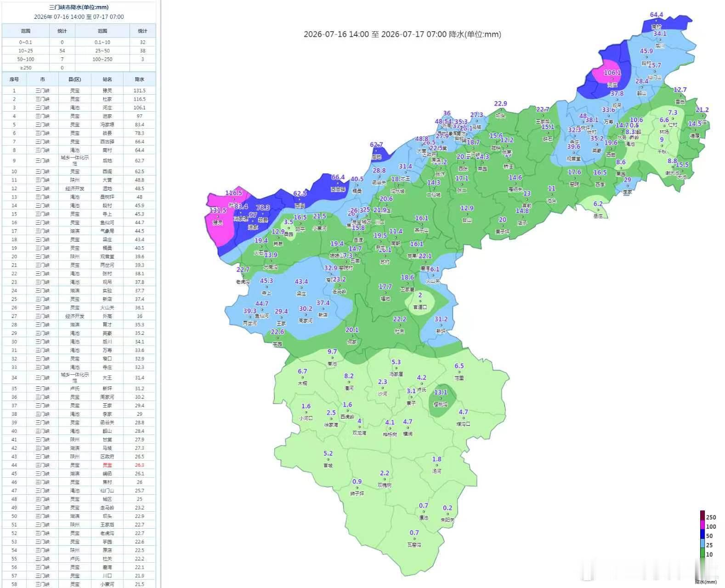Select station '火山关' in table row 26
This screenshot has width=725, height=588.
pos(108,307)
